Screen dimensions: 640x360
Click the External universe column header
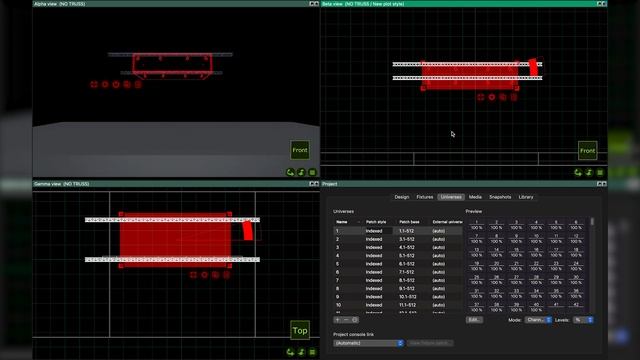(447, 222)
